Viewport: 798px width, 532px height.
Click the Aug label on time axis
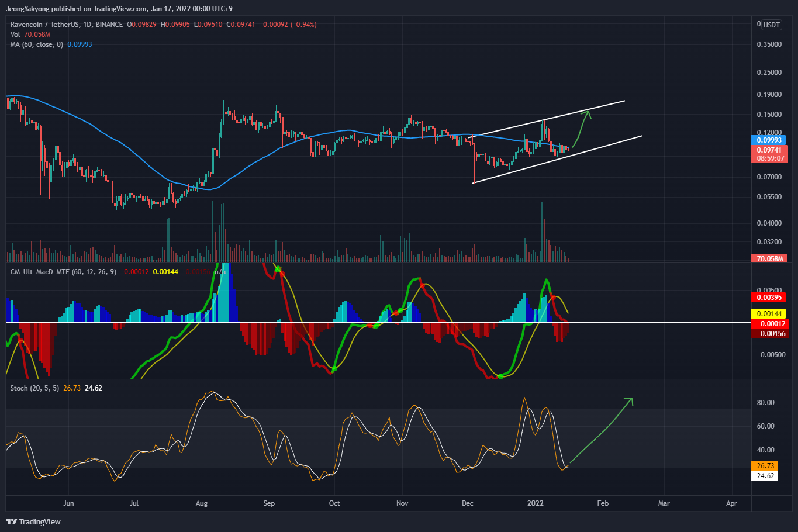coord(202,503)
